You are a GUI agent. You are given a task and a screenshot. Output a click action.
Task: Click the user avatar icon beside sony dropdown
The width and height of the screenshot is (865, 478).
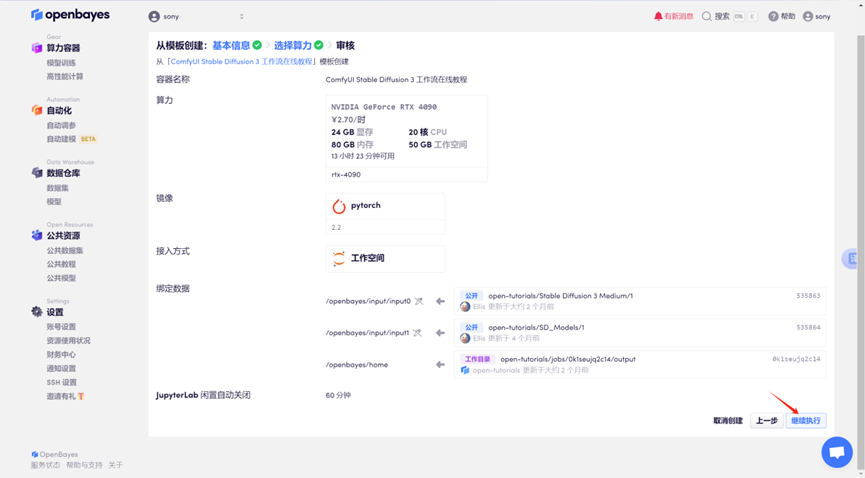click(154, 17)
